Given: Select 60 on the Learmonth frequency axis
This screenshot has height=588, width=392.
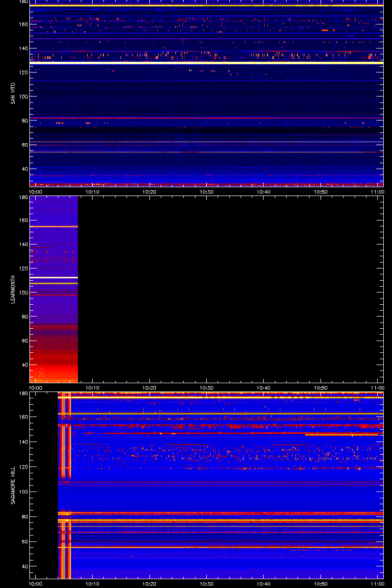Looking at the screenshot, I should coord(24,341).
